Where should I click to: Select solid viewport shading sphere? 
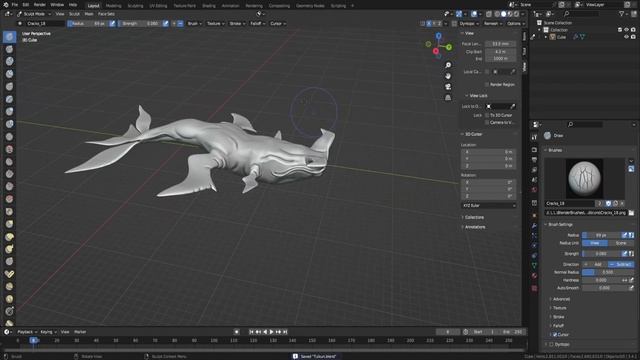(x=503, y=14)
